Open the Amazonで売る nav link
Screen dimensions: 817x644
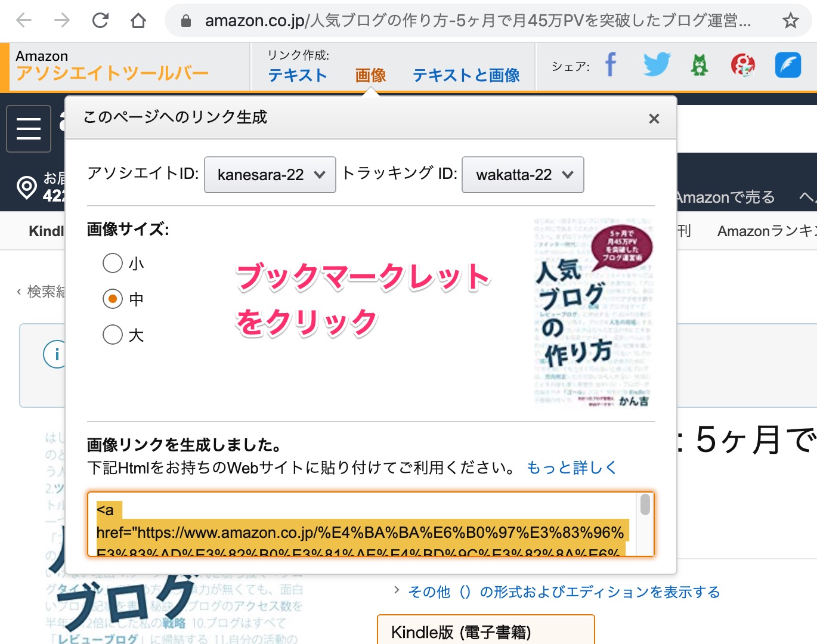click(x=726, y=197)
